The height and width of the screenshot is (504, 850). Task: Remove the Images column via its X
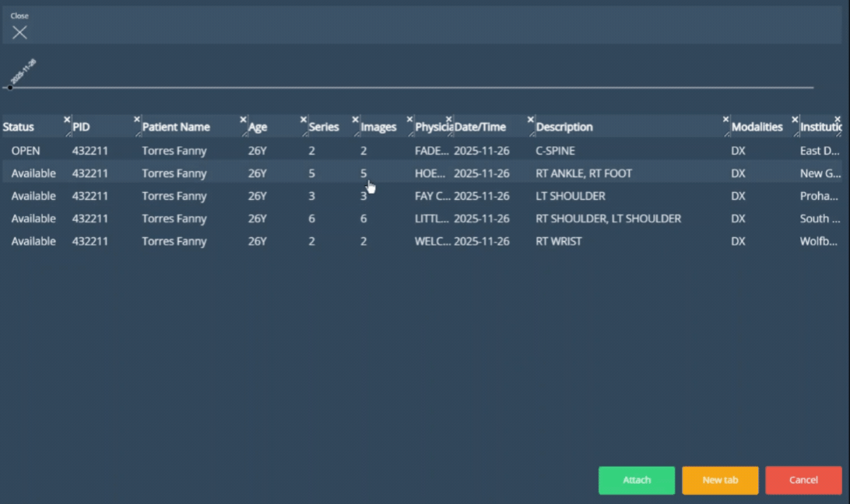(410, 120)
